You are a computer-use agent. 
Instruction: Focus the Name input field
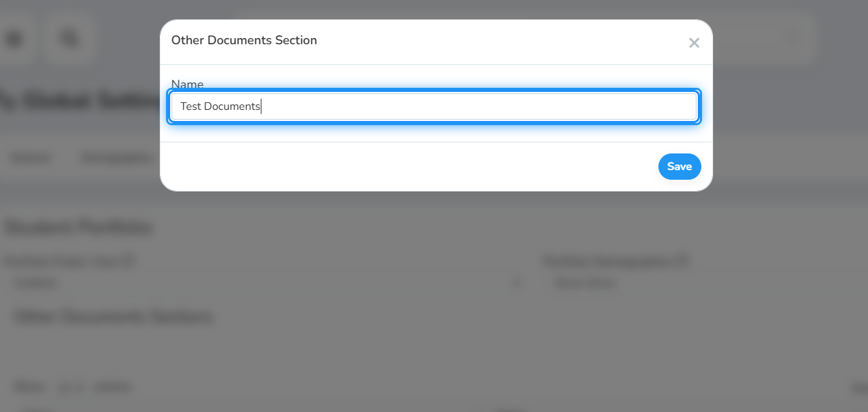(x=434, y=106)
